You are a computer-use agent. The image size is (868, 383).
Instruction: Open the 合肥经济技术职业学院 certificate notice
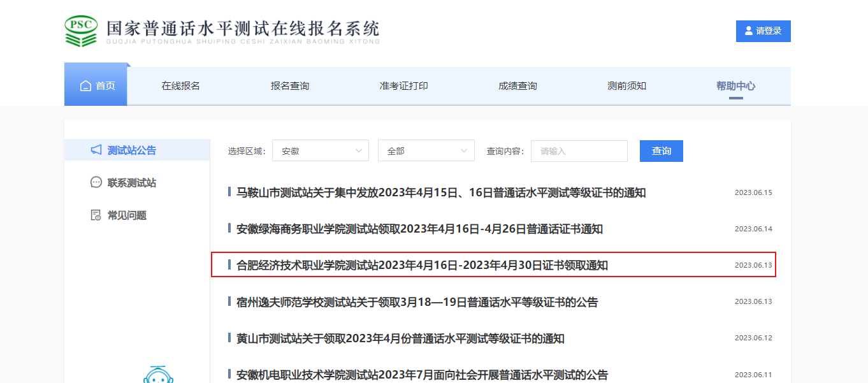[422, 265]
